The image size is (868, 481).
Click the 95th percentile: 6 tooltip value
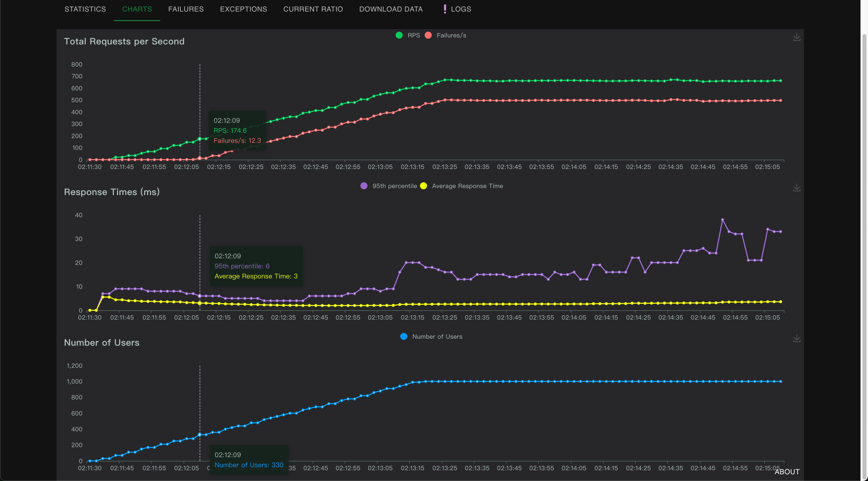(242, 266)
